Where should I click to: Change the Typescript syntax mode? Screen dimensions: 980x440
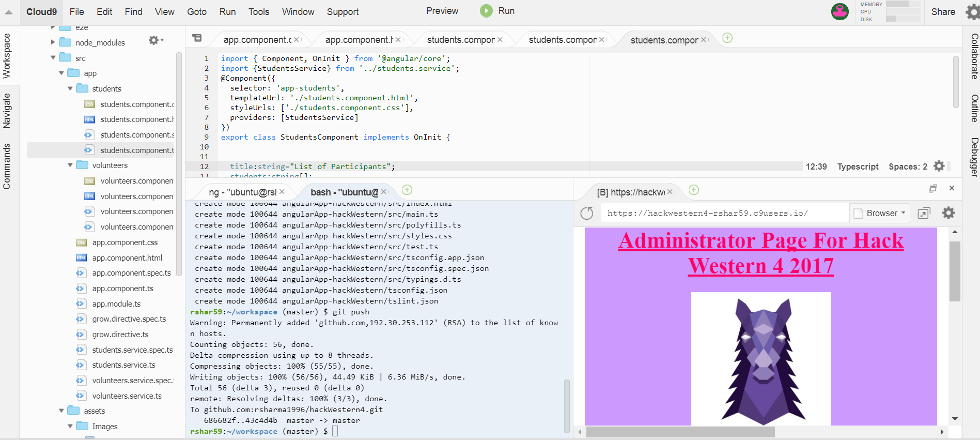click(858, 166)
